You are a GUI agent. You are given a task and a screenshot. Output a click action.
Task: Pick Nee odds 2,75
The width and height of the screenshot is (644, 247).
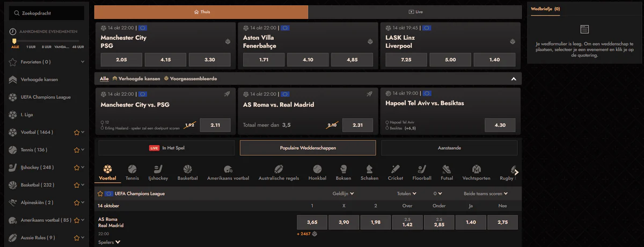tap(503, 222)
